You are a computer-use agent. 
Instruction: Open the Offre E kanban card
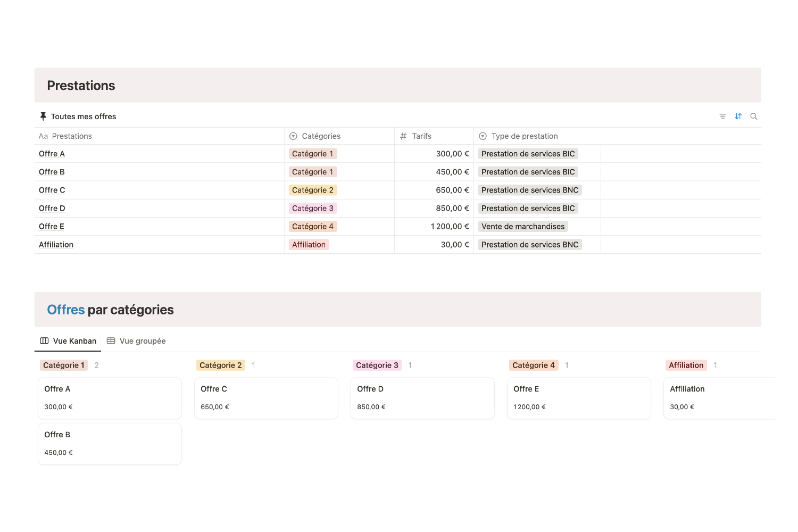pyautogui.click(x=579, y=398)
